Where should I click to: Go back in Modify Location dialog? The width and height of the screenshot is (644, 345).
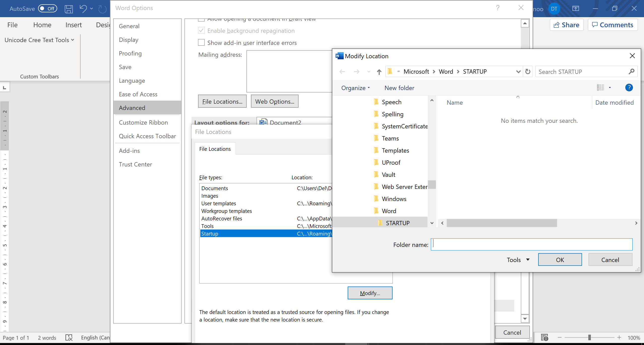point(342,72)
